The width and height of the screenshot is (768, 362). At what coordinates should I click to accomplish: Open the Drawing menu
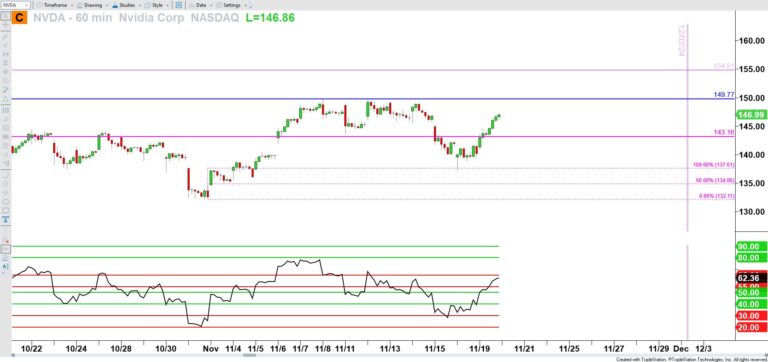[x=93, y=5]
